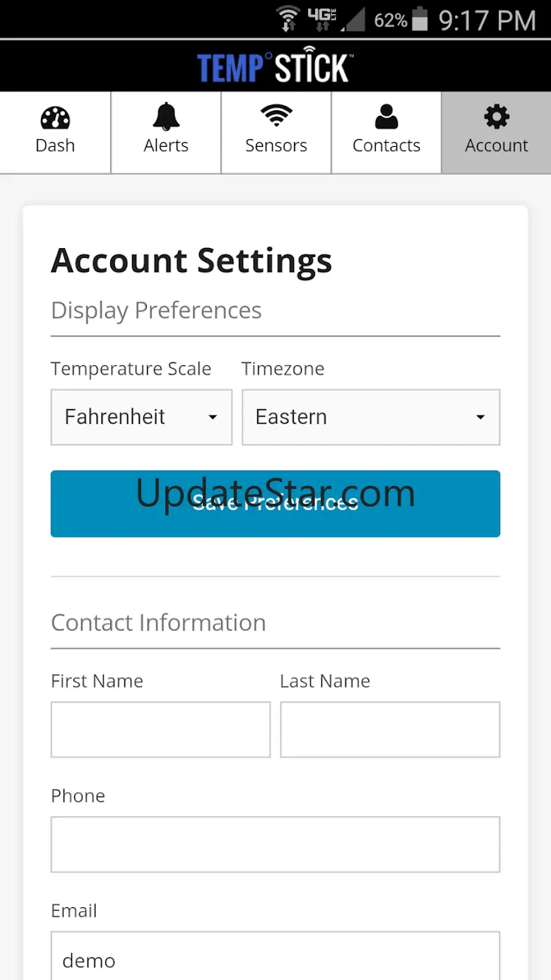This screenshot has width=551, height=980.
Task: Switch to the Sensors tab label
Action: tap(276, 146)
